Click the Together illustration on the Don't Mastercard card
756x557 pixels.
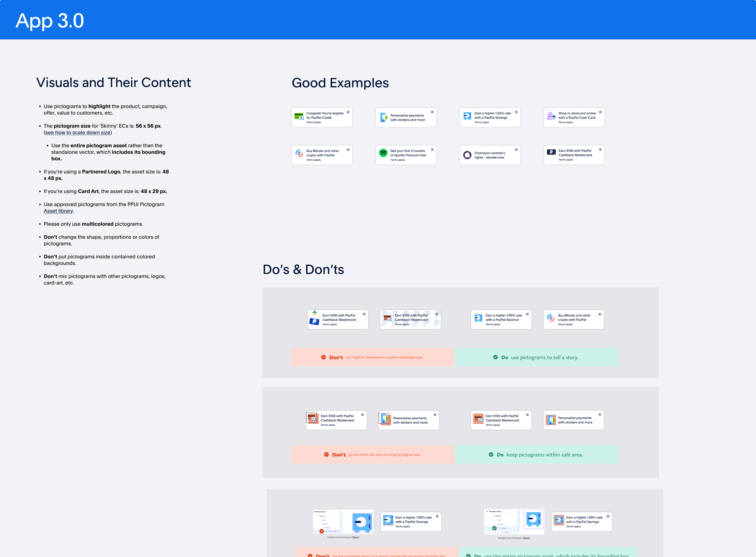314,318
